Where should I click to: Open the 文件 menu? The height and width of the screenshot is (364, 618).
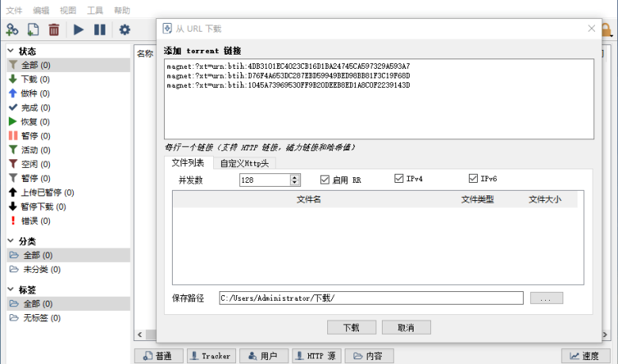pyautogui.click(x=14, y=10)
